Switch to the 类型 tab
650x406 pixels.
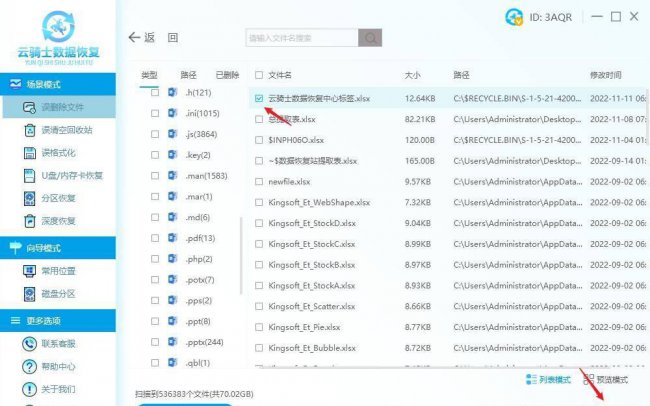pos(149,75)
